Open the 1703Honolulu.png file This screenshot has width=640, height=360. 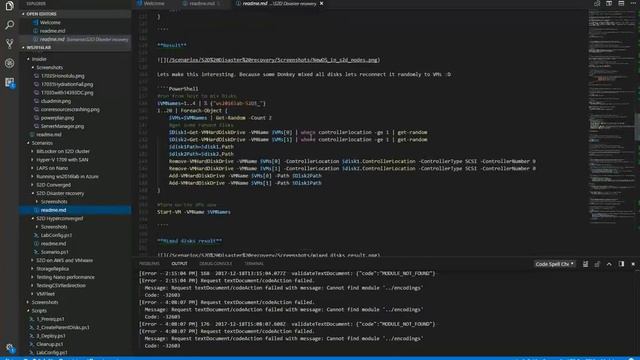[x=62, y=76]
